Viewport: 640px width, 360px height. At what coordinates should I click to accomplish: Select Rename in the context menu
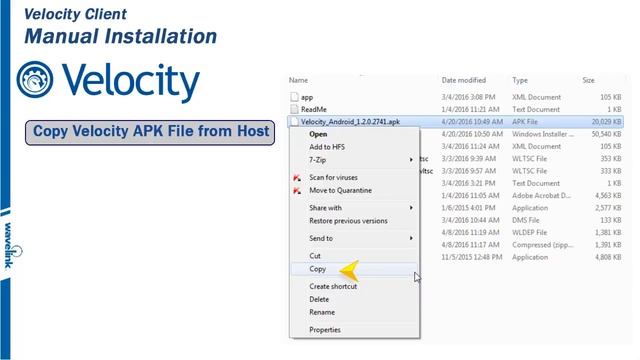click(x=322, y=313)
